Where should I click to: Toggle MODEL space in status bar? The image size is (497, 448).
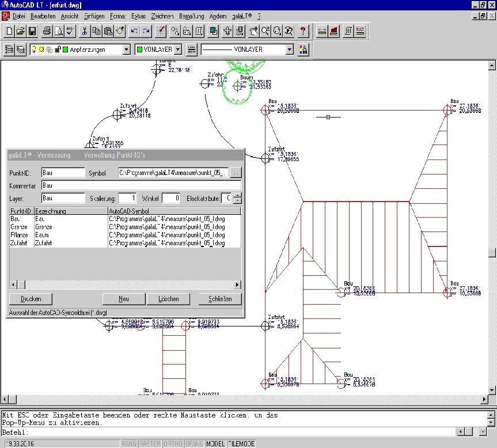click(x=215, y=443)
